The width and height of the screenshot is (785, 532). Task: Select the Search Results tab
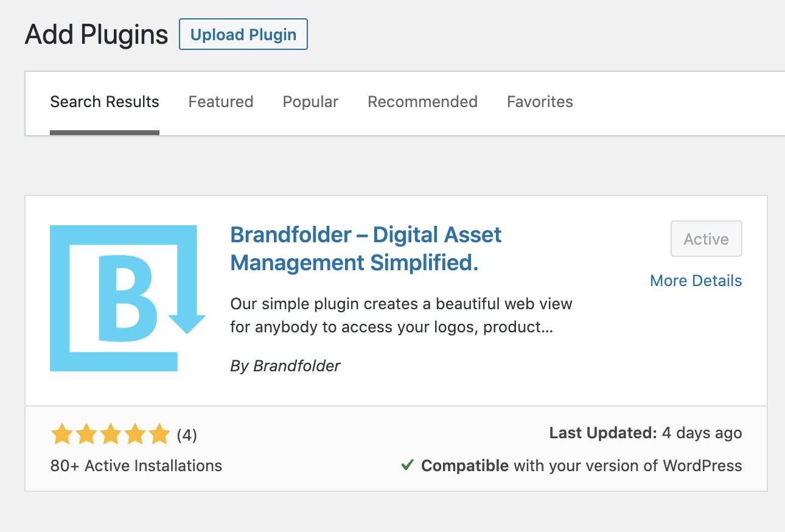[x=105, y=102]
